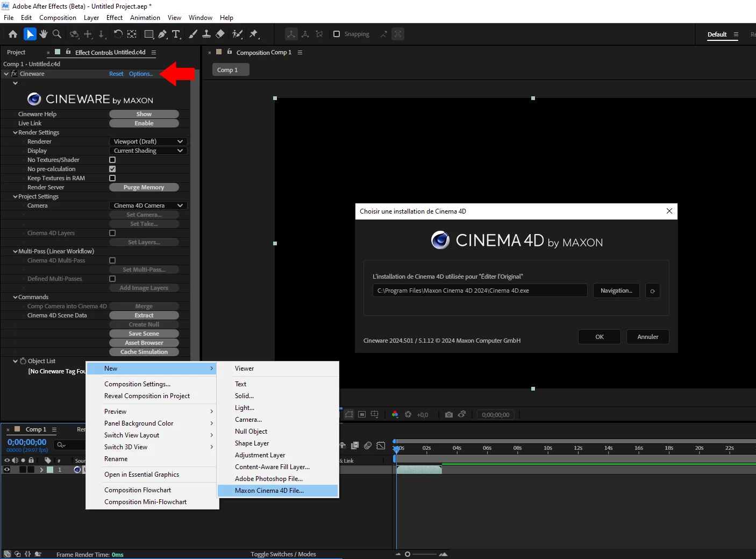This screenshot has width=756, height=559.
Task: Collapse the Render Settings section
Action: pyautogui.click(x=15, y=132)
